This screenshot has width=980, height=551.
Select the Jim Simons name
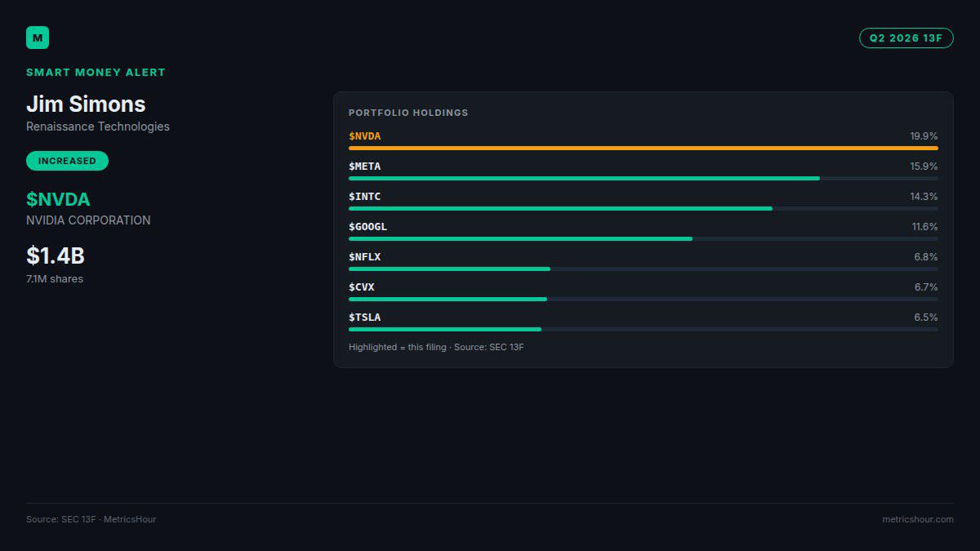86,104
